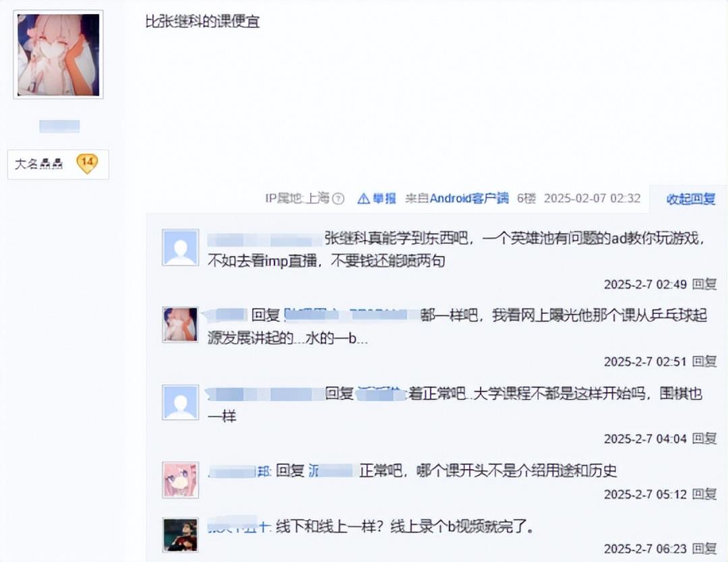This screenshot has width=728, height=562.
Task: Click 回复 next to 2025-2-7 05:12
Action: (x=704, y=494)
